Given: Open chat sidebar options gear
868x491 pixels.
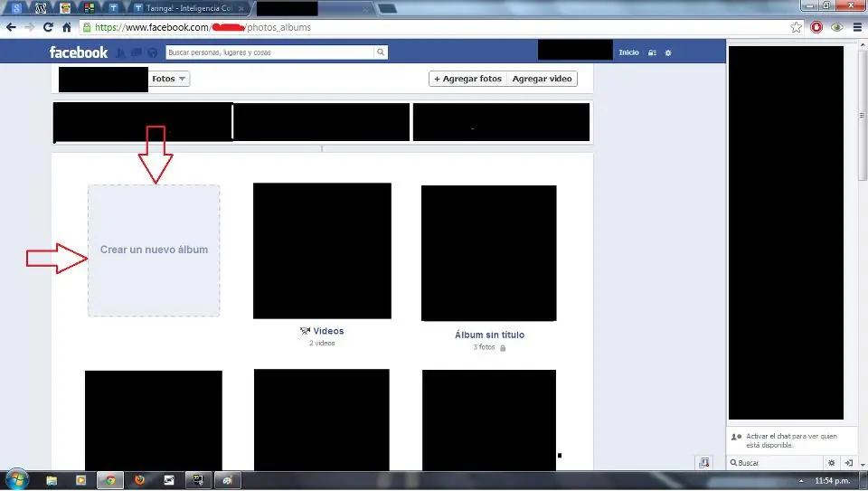Looking at the screenshot, I should click(832, 463).
